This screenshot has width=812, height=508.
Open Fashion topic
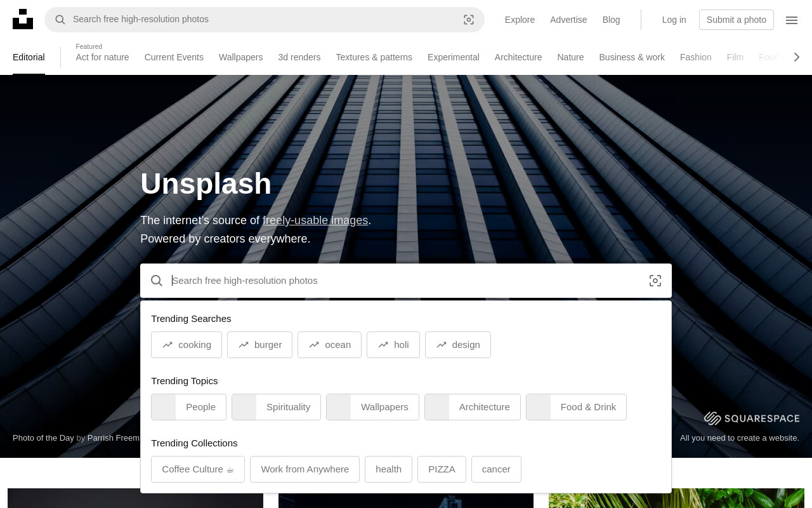click(695, 57)
